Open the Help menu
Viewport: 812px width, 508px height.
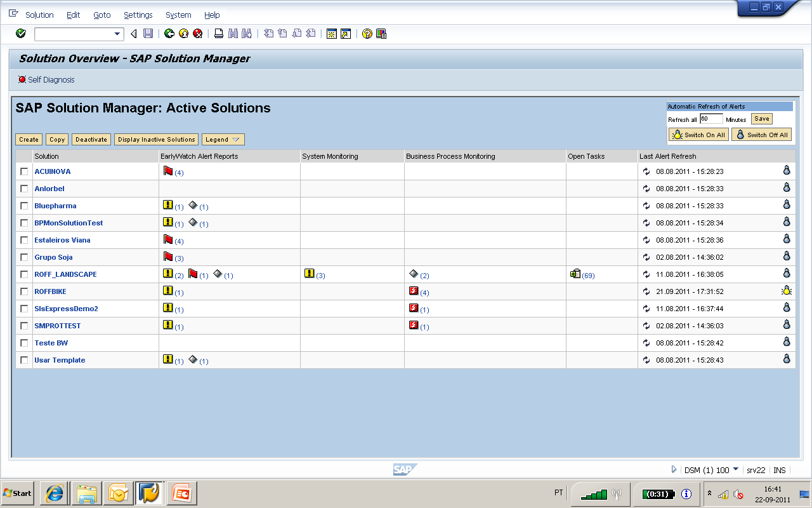[212, 15]
